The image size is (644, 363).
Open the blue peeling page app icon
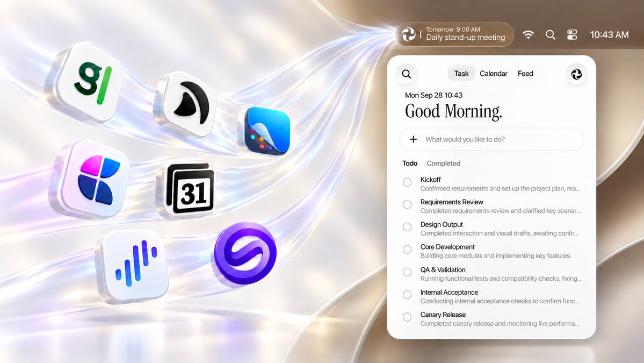(265, 131)
